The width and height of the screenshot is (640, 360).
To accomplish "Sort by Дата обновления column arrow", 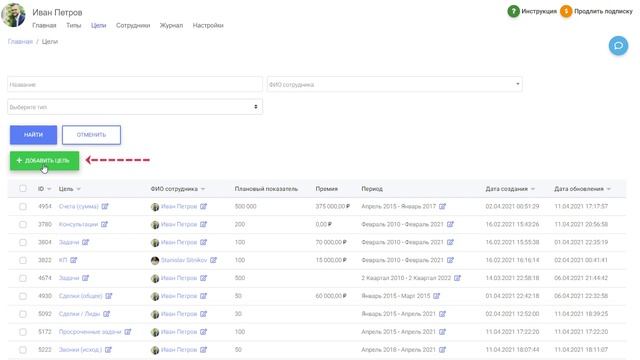I will point(609,189).
